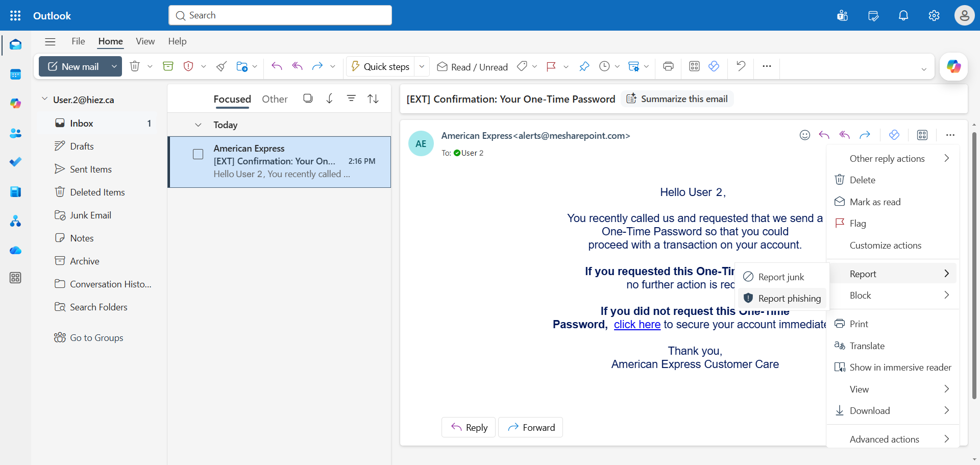This screenshot has height=465, width=980.
Task: Open the Inbox folder
Action: coord(97,124)
